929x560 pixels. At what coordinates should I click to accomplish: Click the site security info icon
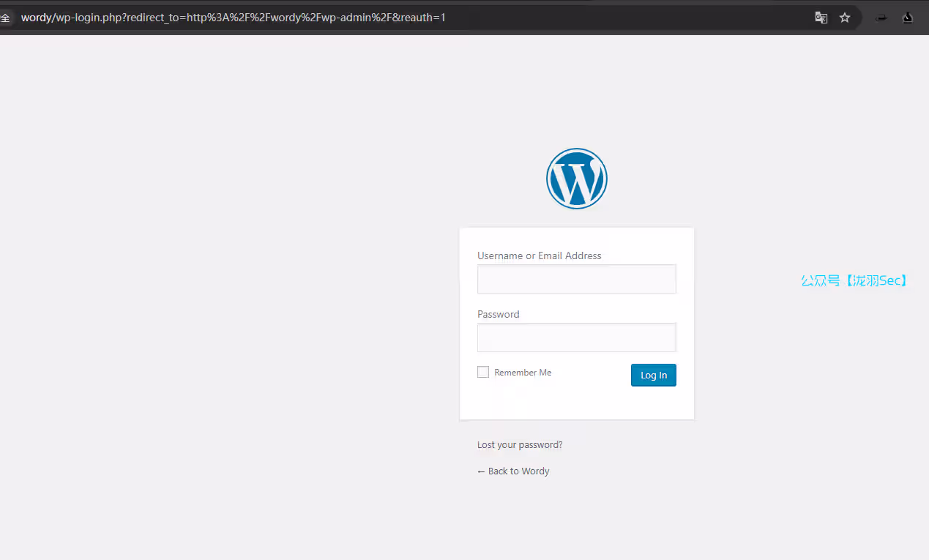point(5,18)
